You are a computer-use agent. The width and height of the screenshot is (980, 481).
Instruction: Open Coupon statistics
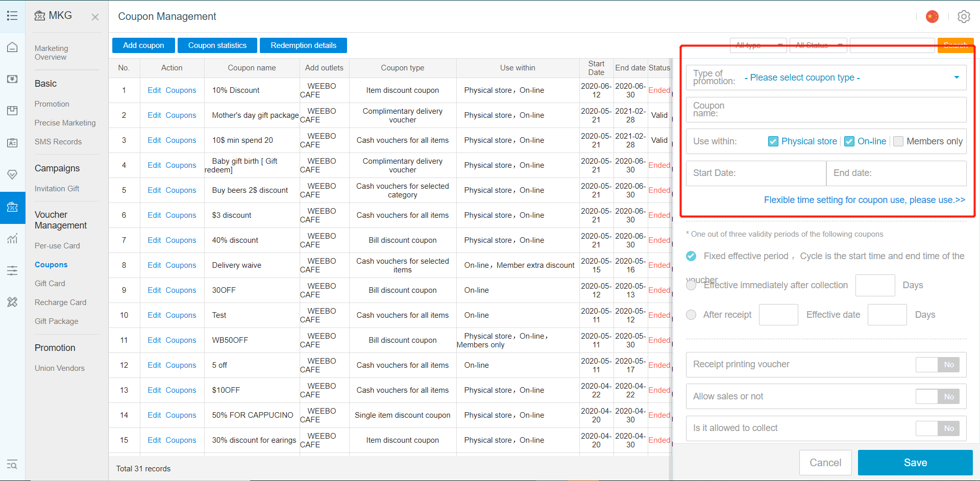[x=217, y=45]
